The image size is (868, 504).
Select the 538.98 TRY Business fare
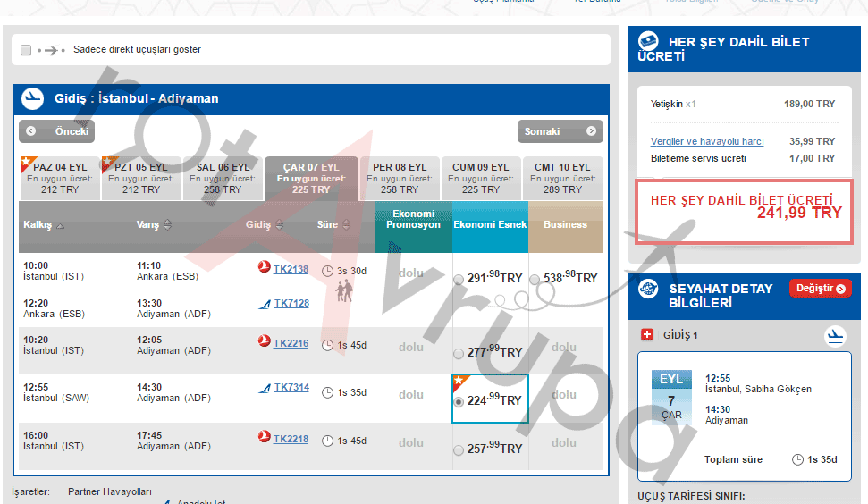535,280
